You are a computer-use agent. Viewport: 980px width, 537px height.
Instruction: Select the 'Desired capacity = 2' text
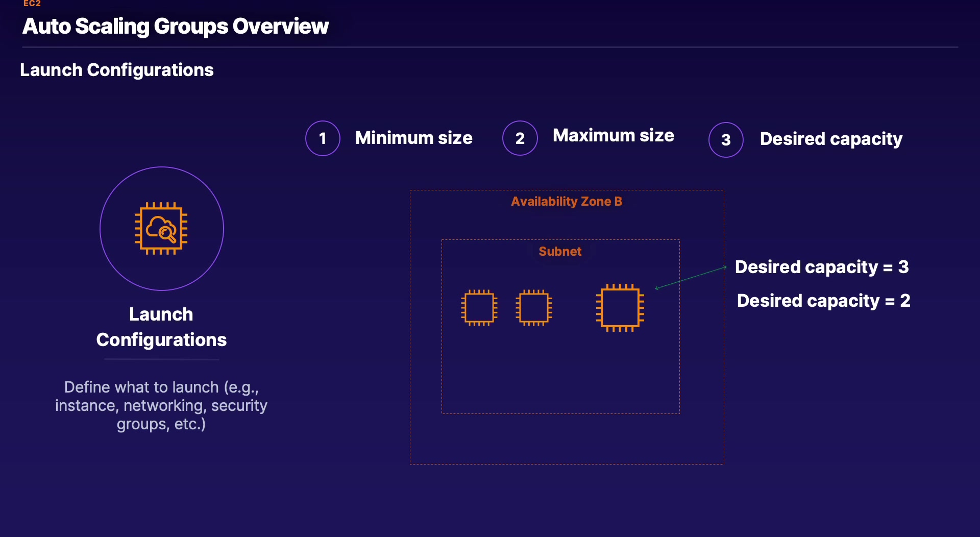[x=823, y=301]
